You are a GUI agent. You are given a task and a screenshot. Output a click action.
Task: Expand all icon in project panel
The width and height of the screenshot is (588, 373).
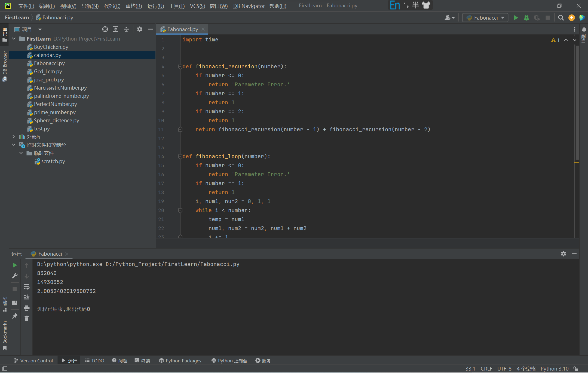pyautogui.click(x=116, y=29)
